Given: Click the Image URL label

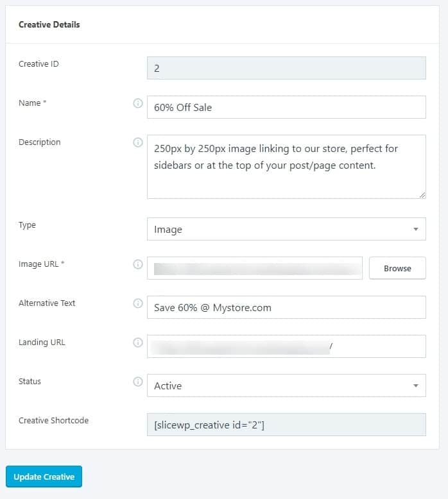Looking at the screenshot, I should (x=41, y=264).
